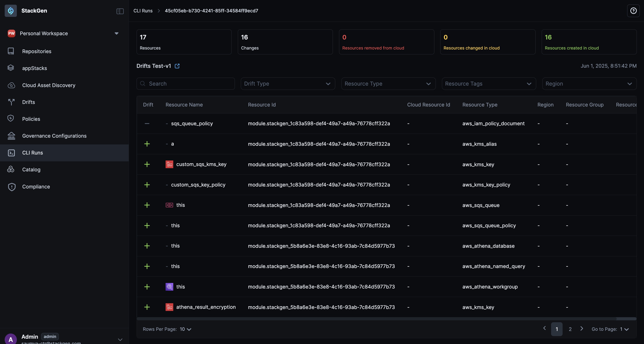Click the next page arrow

tap(582, 328)
